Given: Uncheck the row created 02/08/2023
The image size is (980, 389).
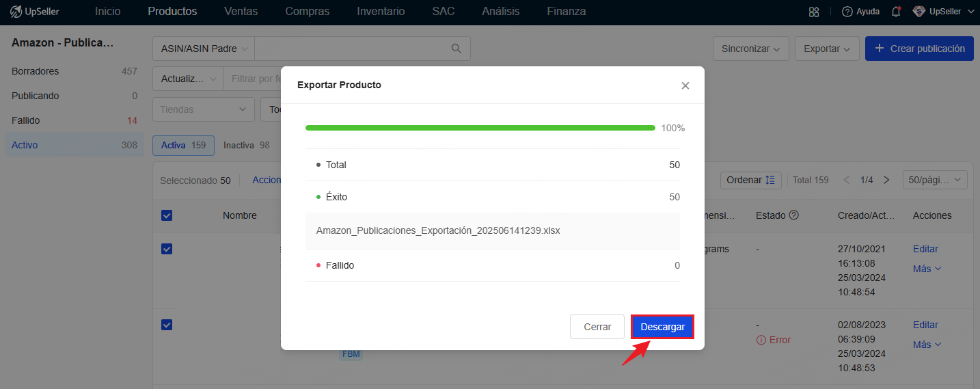Looking at the screenshot, I should pyautogui.click(x=167, y=325).
